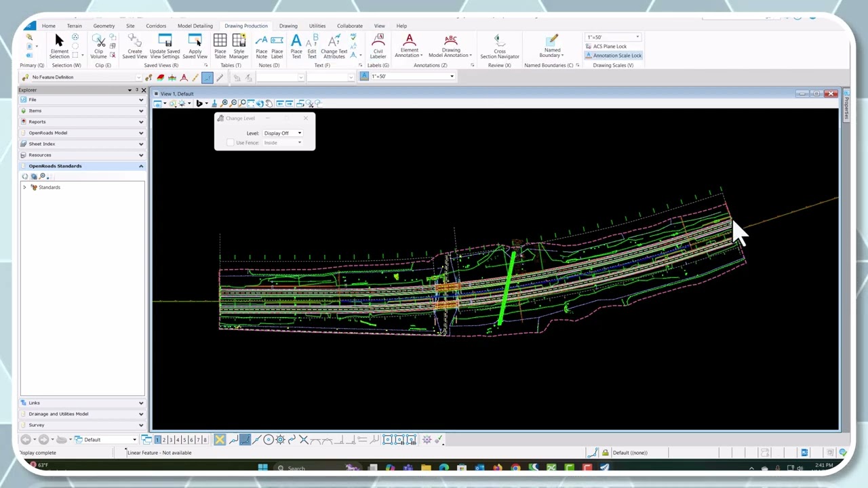Switch to the Geometry tab

[x=104, y=26]
